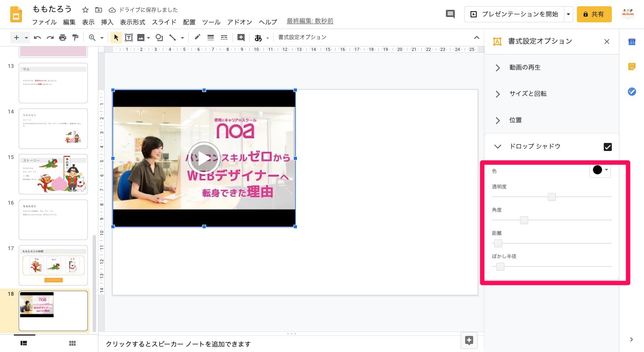The image size is (644, 352).
Task: Open the アドオン menu
Action: 240,22
